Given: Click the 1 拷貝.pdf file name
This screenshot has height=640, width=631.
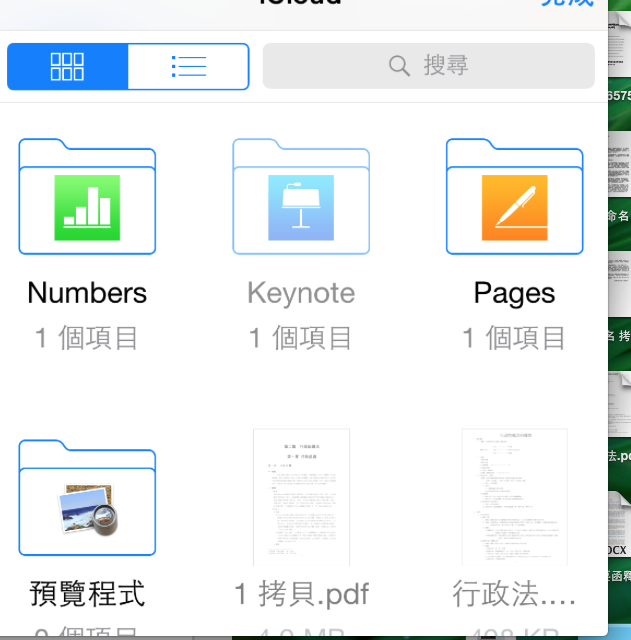Looking at the screenshot, I should click(x=302, y=594).
